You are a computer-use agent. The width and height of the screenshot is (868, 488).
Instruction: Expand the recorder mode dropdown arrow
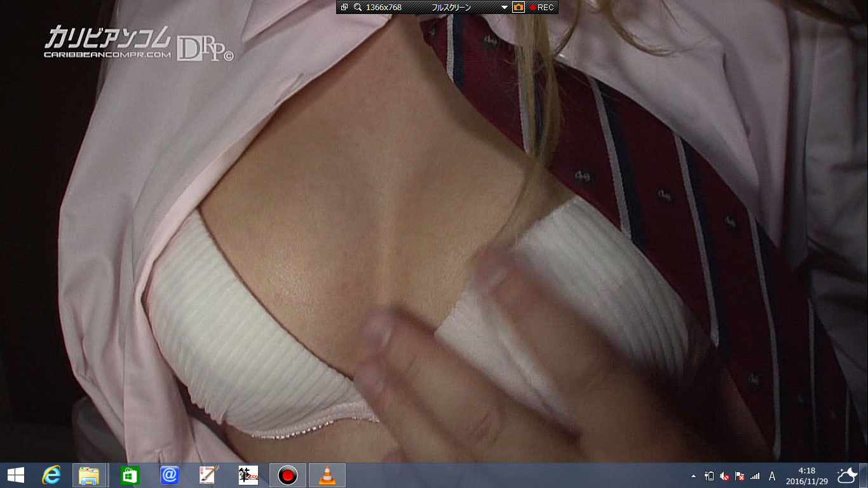[x=505, y=7]
